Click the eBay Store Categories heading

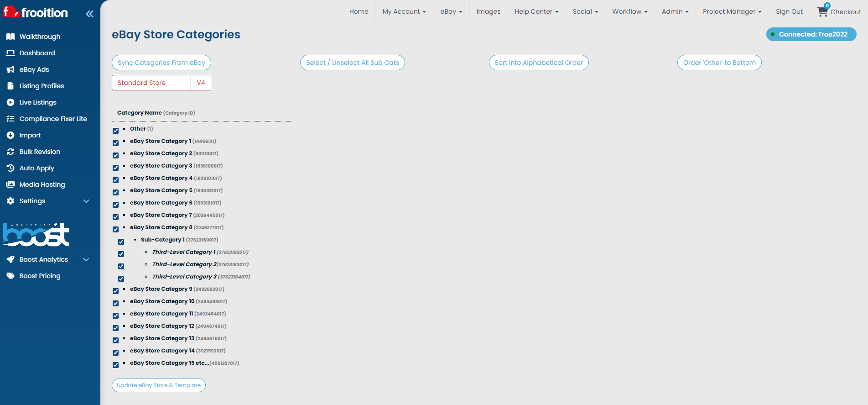coord(176,34)
